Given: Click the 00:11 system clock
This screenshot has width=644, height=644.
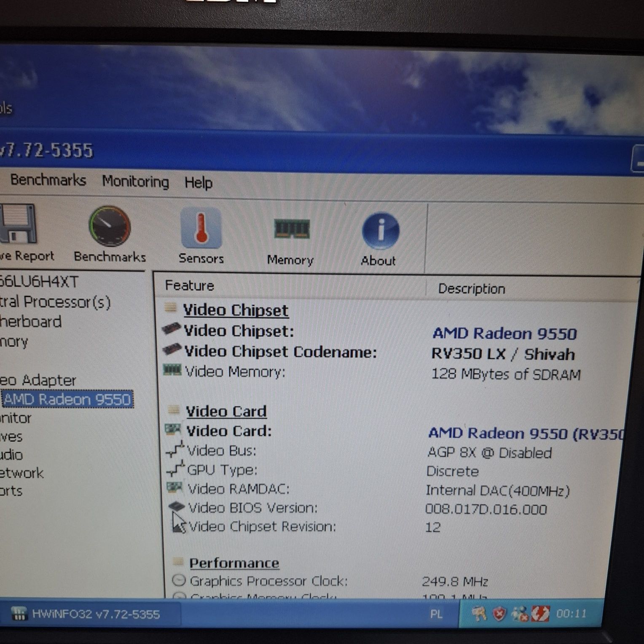Looking at the screenshot, I should tap(571, 614).
